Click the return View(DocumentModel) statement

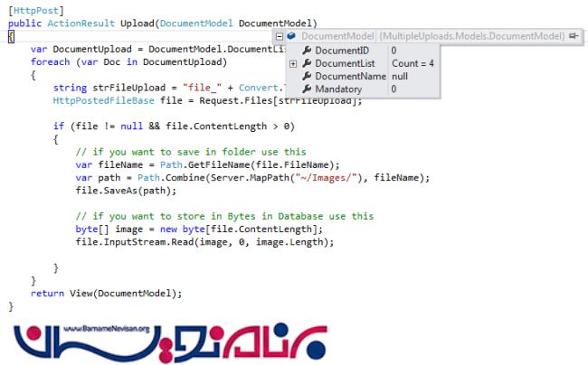(x=106, y=293)
